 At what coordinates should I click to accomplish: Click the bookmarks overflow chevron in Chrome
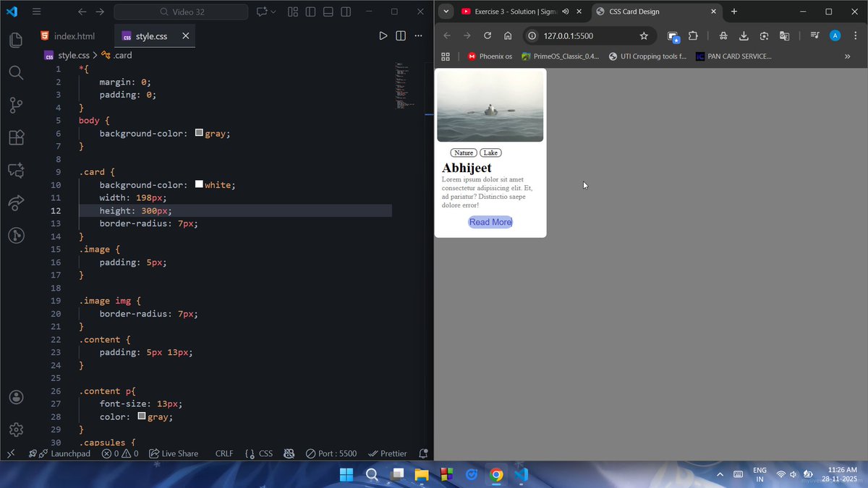point(848,56)
